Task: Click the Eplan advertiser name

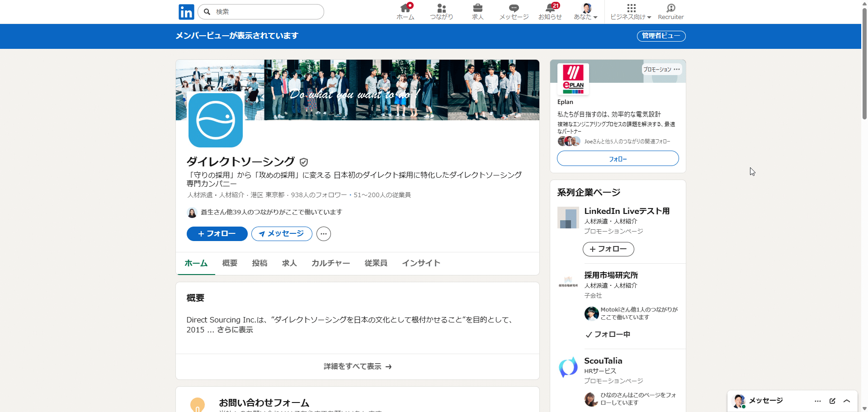Action: pos(565,102)
